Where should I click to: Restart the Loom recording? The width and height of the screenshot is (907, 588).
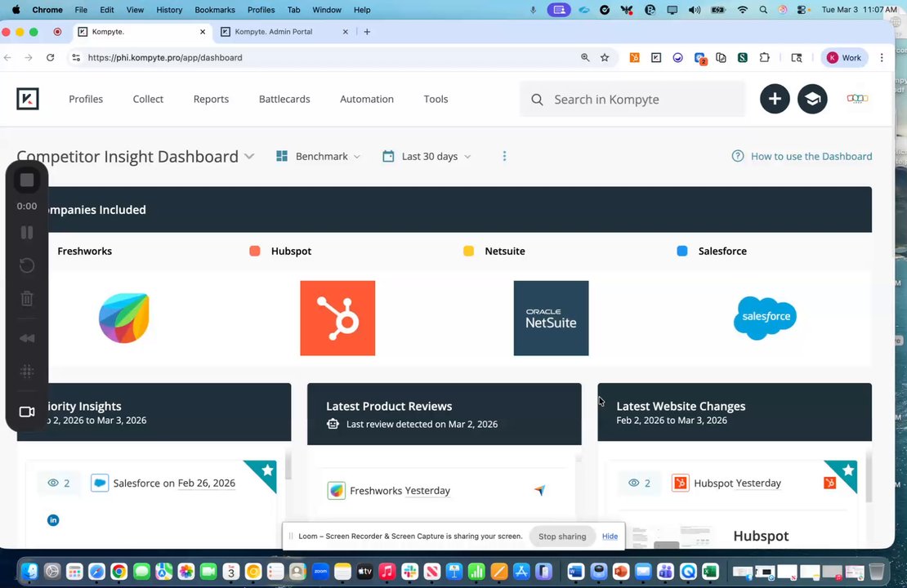point(27,265)
